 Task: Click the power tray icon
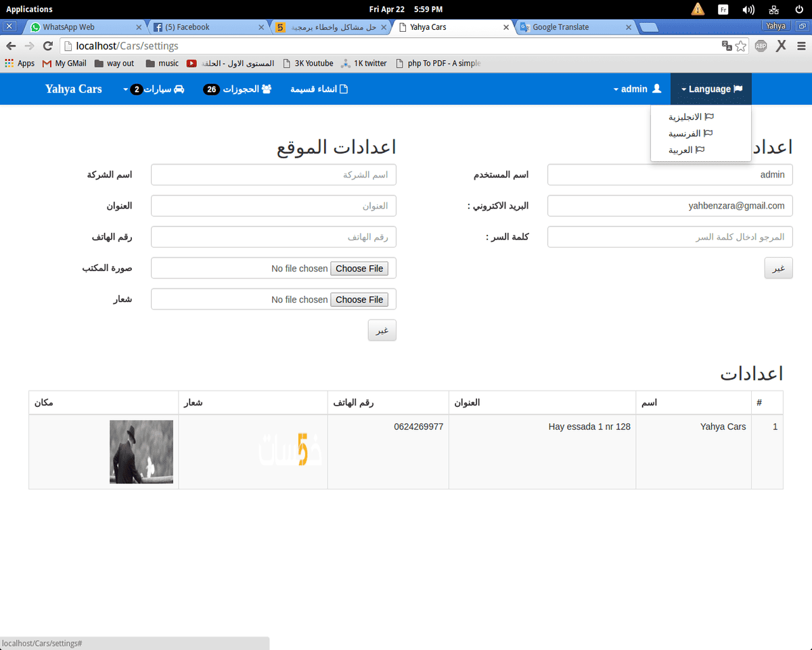(799, 9)
